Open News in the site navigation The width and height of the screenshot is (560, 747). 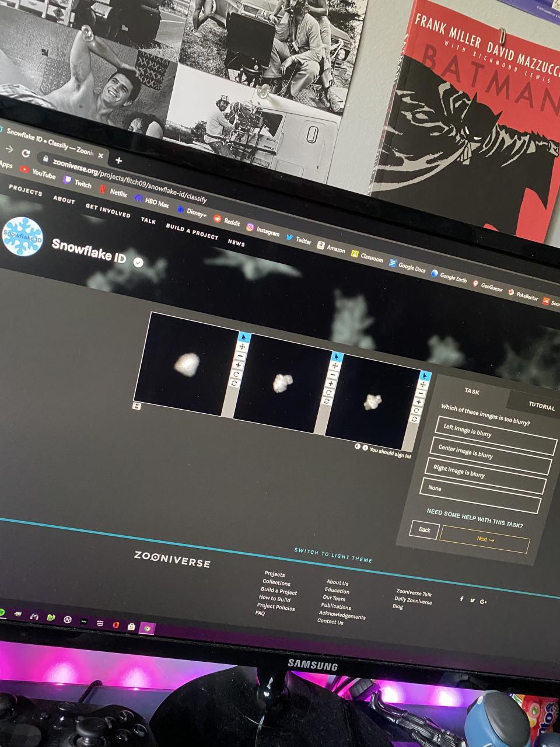236,242
